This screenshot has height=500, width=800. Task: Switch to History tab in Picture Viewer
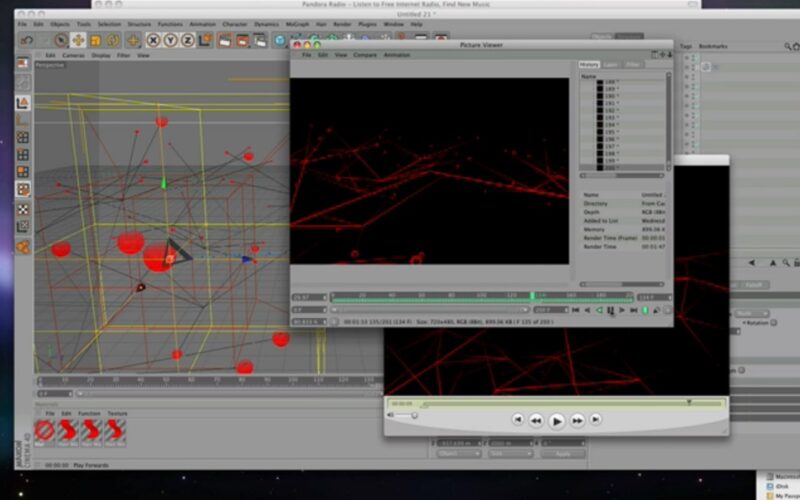tap(590, 65)
